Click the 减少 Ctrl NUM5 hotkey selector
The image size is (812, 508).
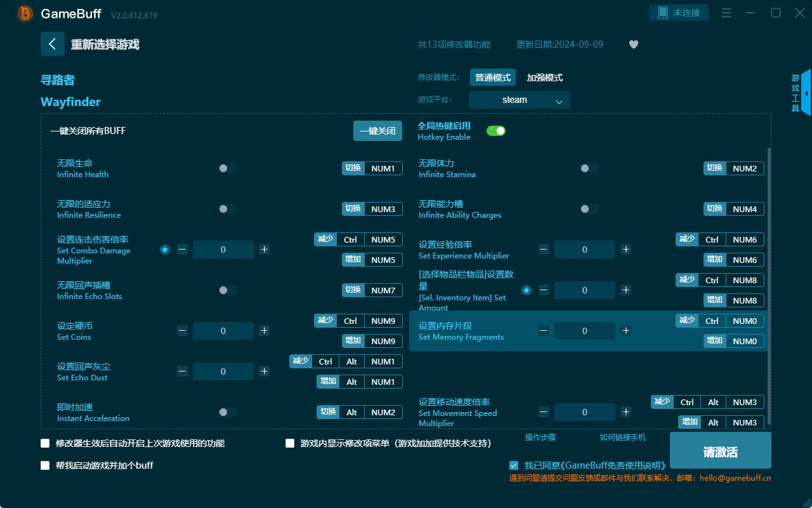356,239
